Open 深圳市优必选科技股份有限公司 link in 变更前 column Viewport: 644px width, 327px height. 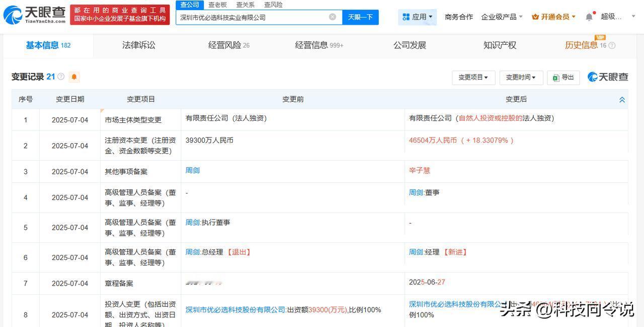pos(235,310)
